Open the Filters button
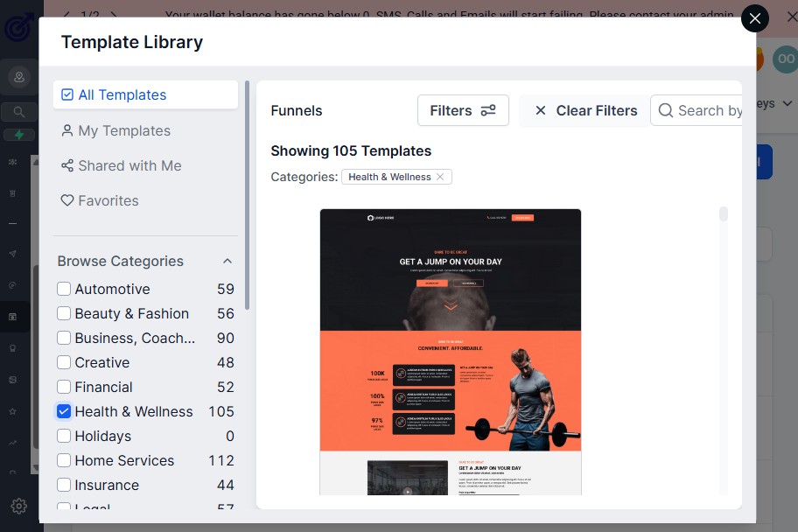Viewport: 798px width, 532px height. click(x=463, y=110)
